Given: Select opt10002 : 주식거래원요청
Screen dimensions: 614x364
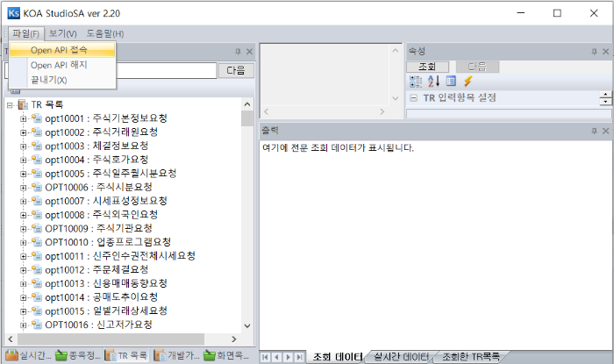Looking at the screenshot, I should [102, 132].
